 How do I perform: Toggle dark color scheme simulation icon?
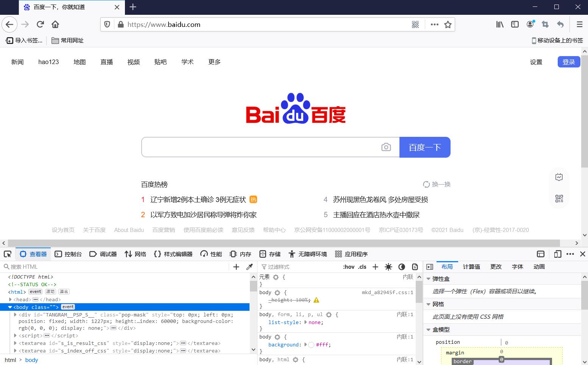point(402,267)
